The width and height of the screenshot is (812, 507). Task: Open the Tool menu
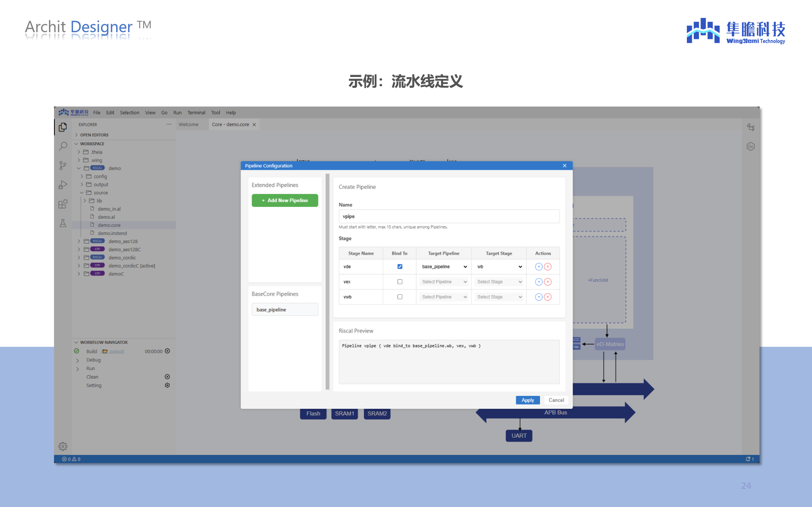[216, 113]
